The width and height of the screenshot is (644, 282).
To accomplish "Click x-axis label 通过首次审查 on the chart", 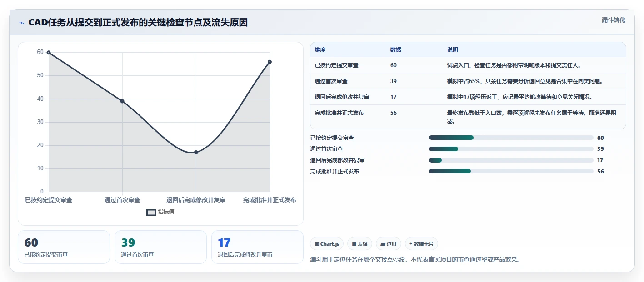I will 122,200.
